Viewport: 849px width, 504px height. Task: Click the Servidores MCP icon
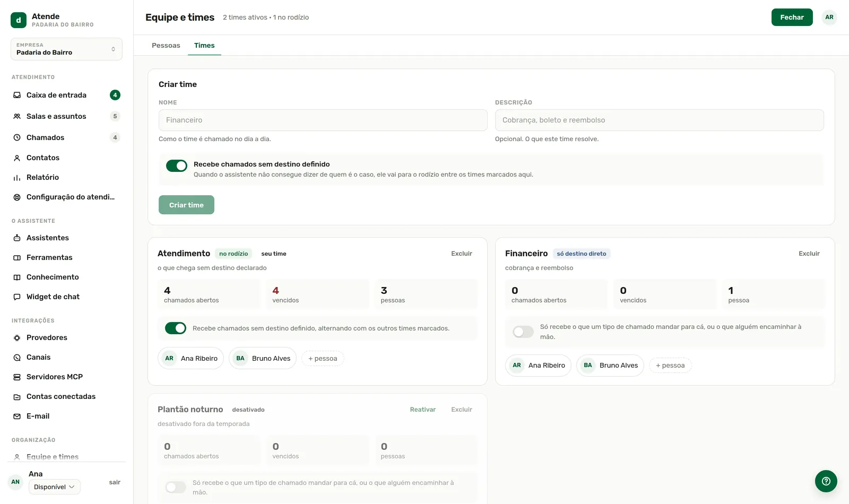pos(17,377)
